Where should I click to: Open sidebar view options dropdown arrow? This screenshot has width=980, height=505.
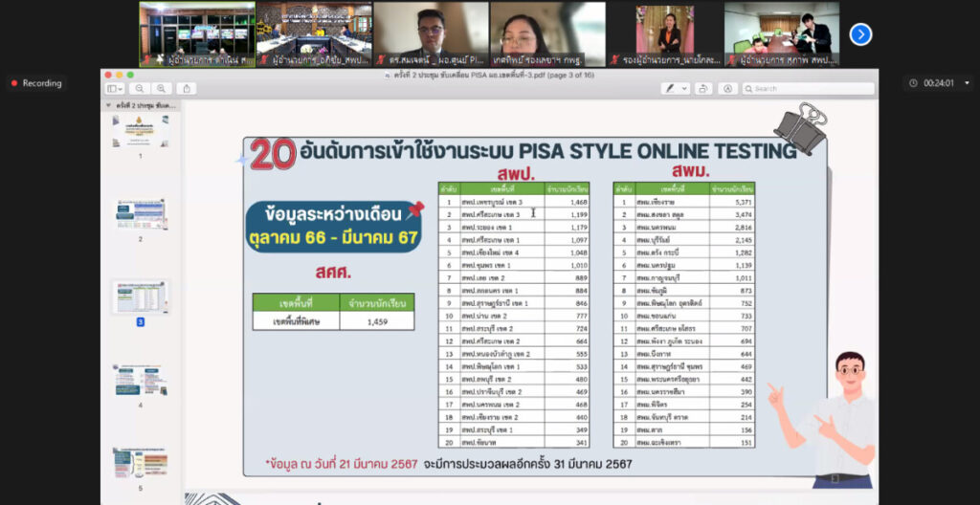122,89
